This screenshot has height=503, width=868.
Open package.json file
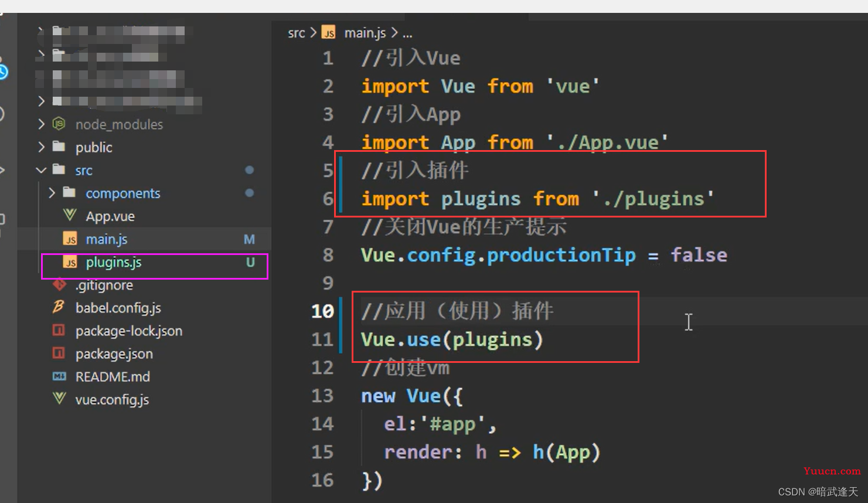[x=114, y=354]
